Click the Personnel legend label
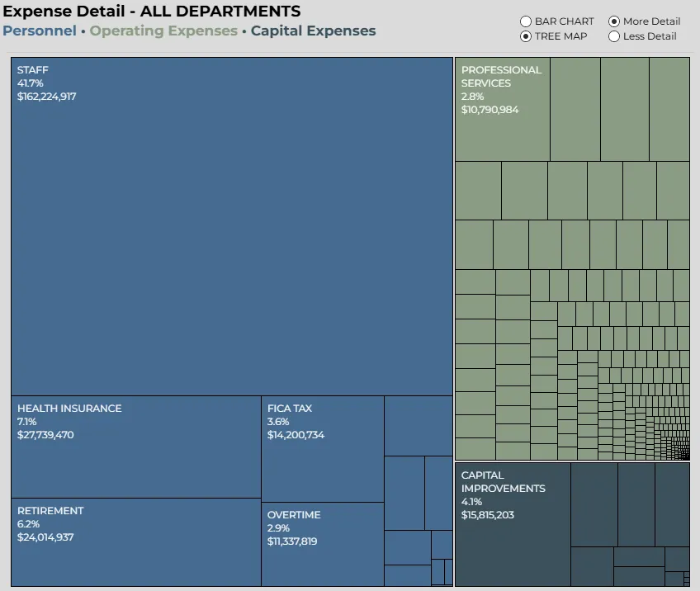The width and height of the screenshot is (700, 591). click(40, 31)
